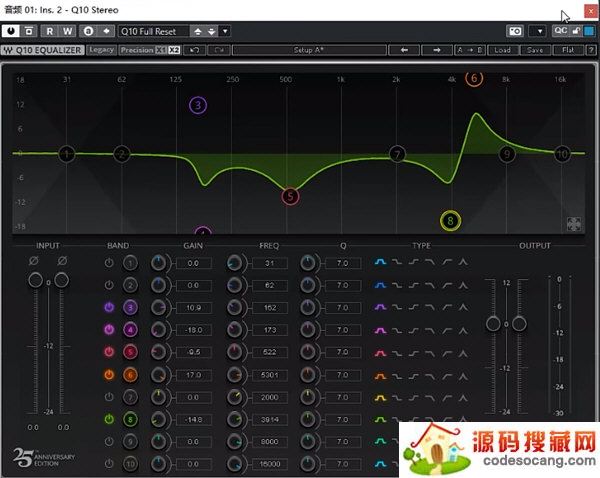The height and width of the screenshot is (478, 600).
Task: Set band 7 to bell filter type
Action: pos(380,398)
